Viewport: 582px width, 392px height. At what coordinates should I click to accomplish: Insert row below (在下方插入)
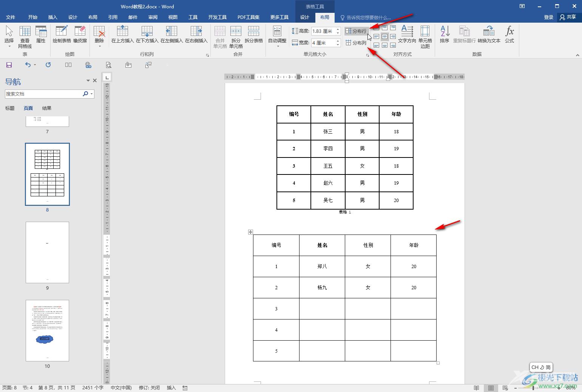(147, 34)
